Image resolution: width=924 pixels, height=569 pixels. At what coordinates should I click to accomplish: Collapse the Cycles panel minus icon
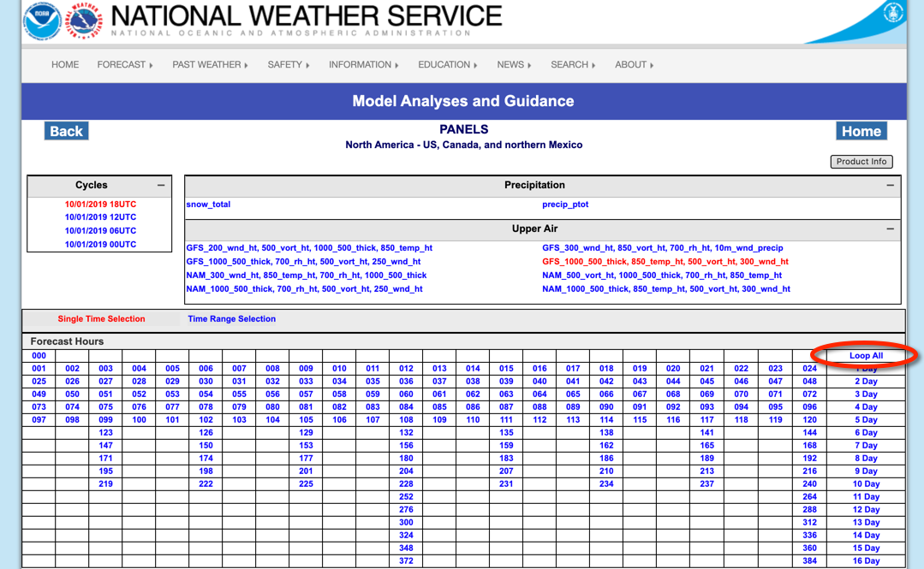161,185
